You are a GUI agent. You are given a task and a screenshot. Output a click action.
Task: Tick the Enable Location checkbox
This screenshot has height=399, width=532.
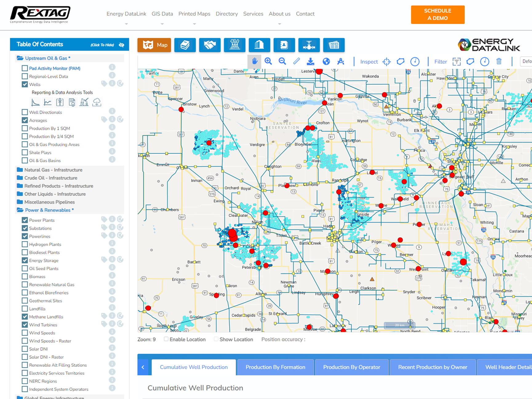pos(166,339)
